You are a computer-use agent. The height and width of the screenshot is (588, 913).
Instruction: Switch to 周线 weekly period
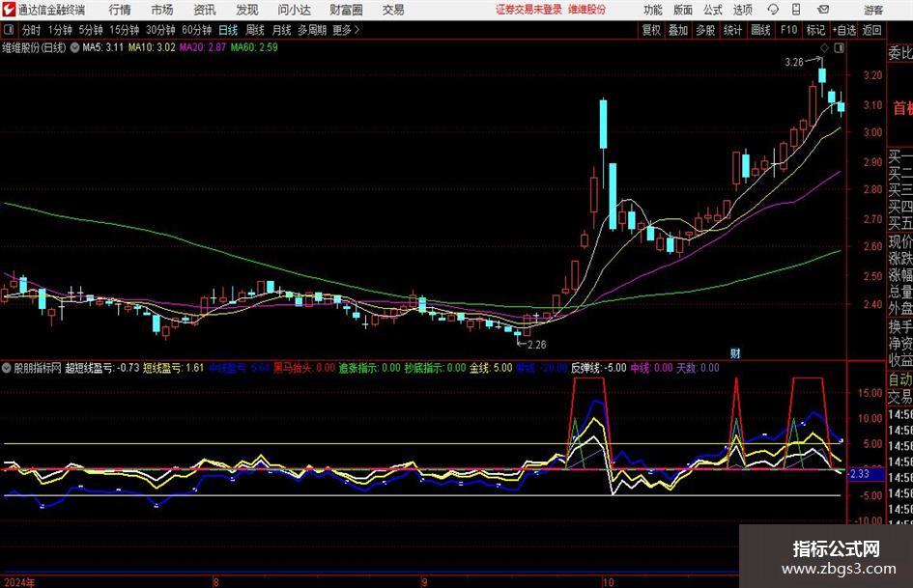(x=254, y=30)
